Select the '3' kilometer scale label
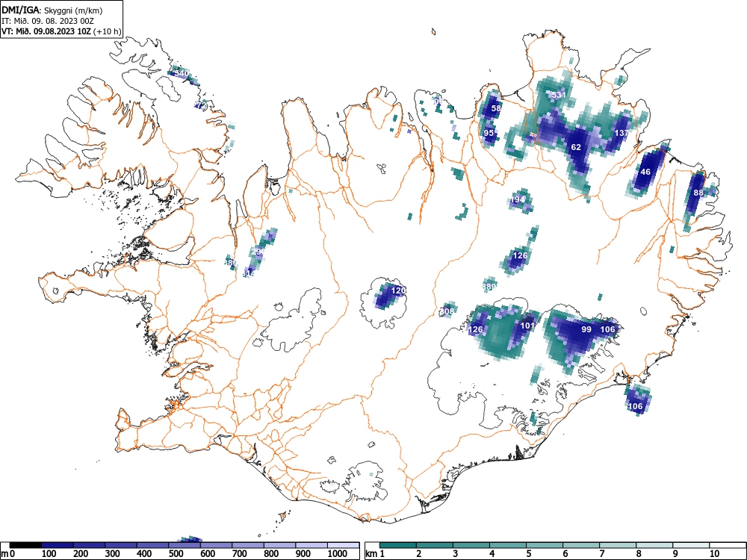 [x=456, y=554]
